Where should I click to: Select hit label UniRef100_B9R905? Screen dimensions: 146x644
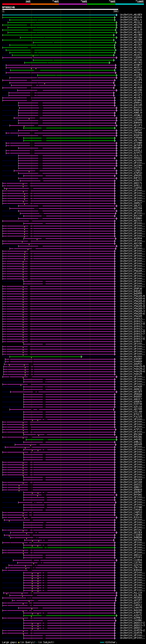click(131, 123)
